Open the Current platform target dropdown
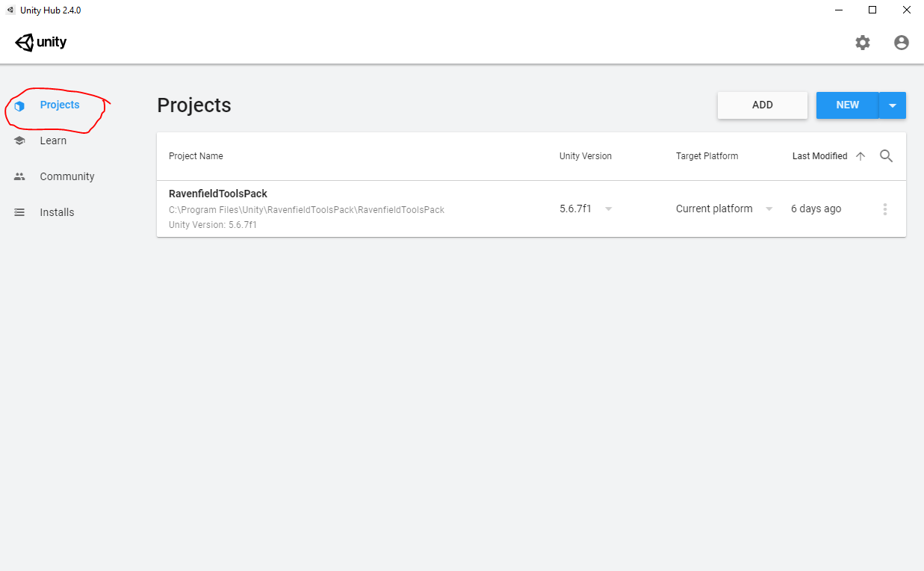The image size is (924, 571). pos(769,209)
